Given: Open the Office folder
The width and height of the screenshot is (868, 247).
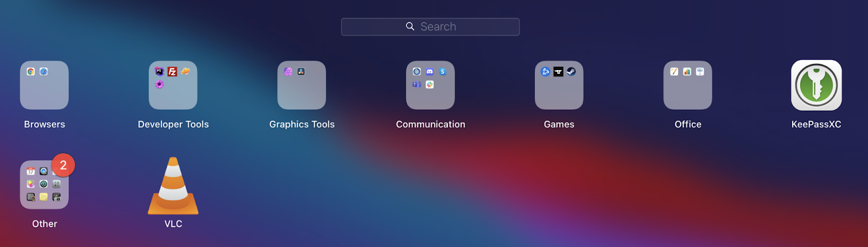Looking at the screenshot, I should click(688, 85).
